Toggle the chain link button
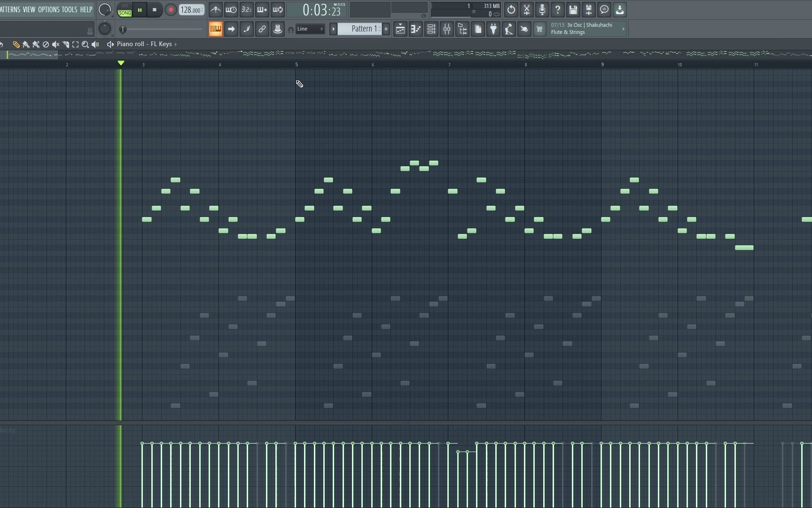The height and width of the screenshot is (508, 812). point(262,29)
